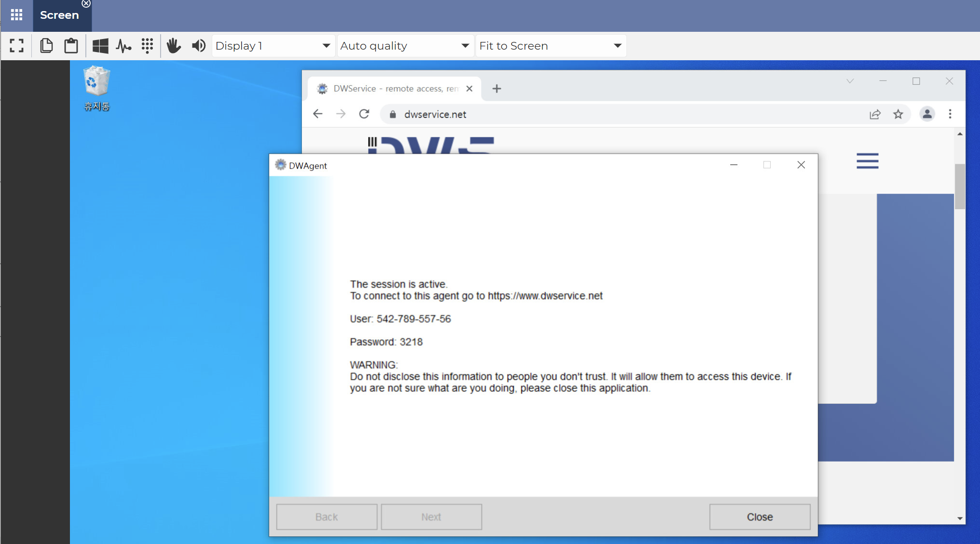Select the Recycle Bin desktop icon

pos(96,89)
